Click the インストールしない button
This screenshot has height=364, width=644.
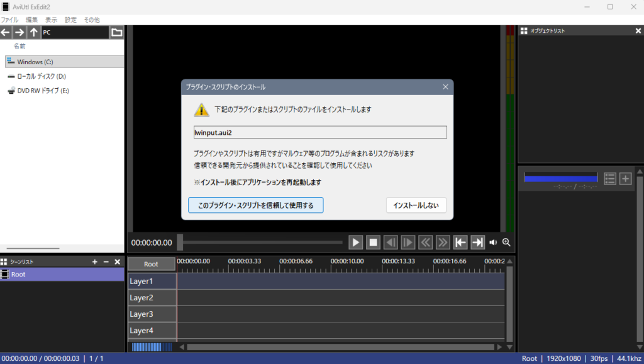pos(416,205)
